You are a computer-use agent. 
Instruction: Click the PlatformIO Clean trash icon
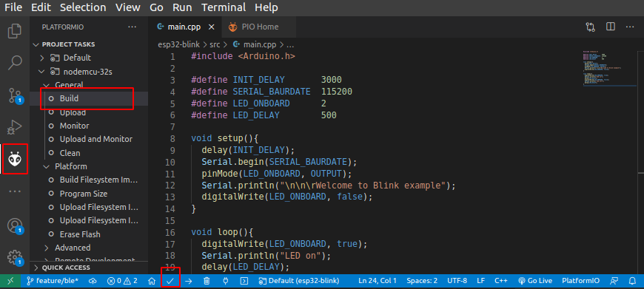[207, 281]
